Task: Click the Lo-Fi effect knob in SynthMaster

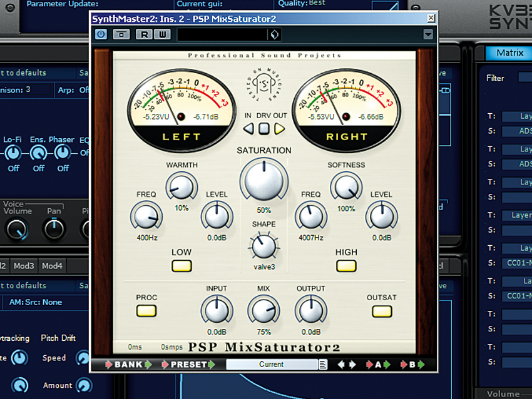Action: 13,153
